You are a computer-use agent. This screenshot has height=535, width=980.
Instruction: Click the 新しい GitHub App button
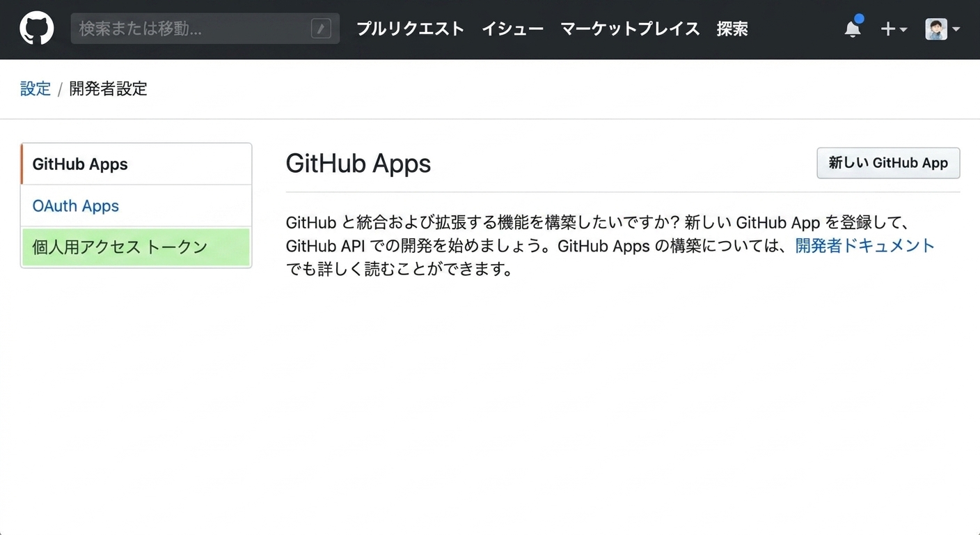[888, 163]
